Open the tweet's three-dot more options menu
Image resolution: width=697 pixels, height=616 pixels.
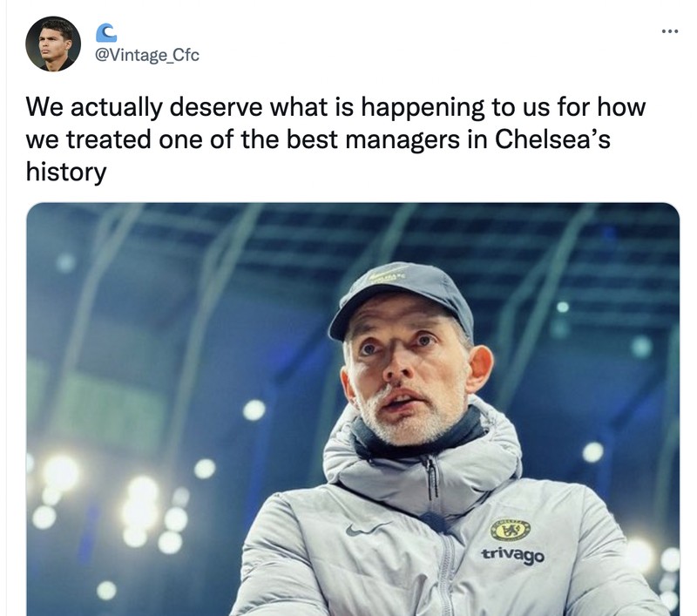[671, 30]
